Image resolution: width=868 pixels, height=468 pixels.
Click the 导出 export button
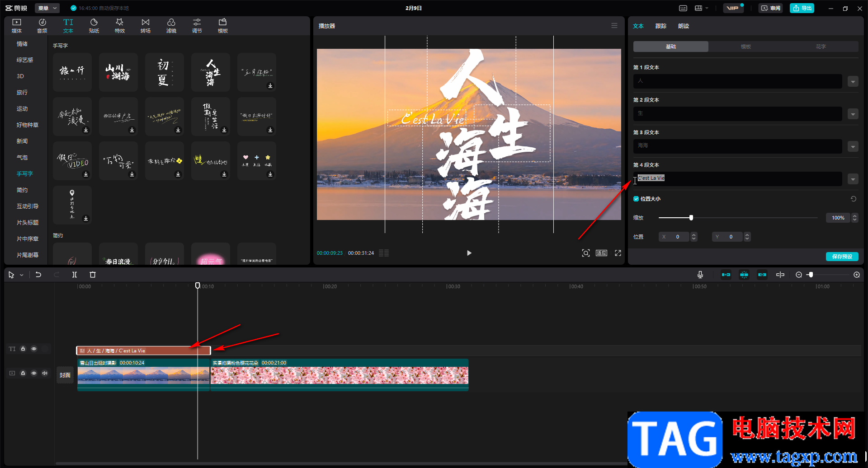802,8
